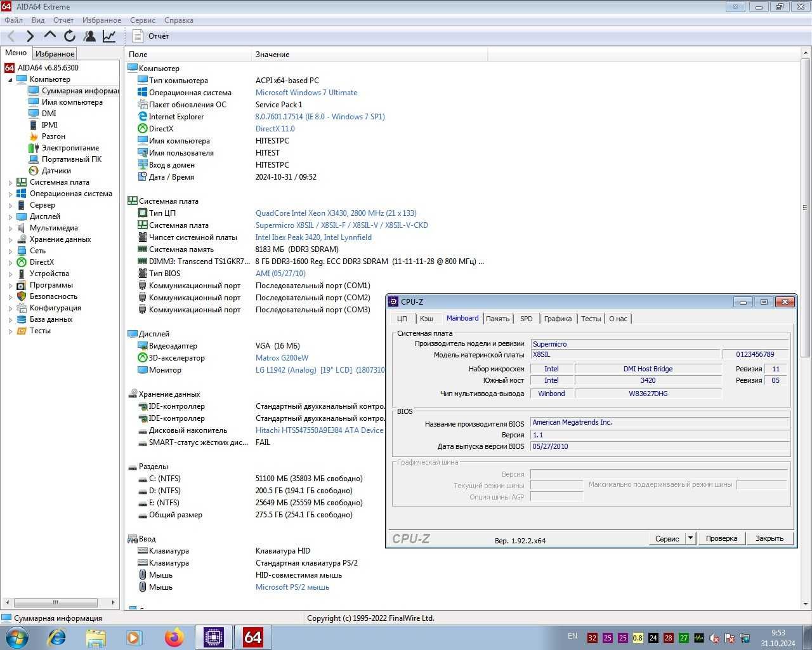Open the Supermicro X8SIL motherboard link
812x650 pixels.
(342, 225)
